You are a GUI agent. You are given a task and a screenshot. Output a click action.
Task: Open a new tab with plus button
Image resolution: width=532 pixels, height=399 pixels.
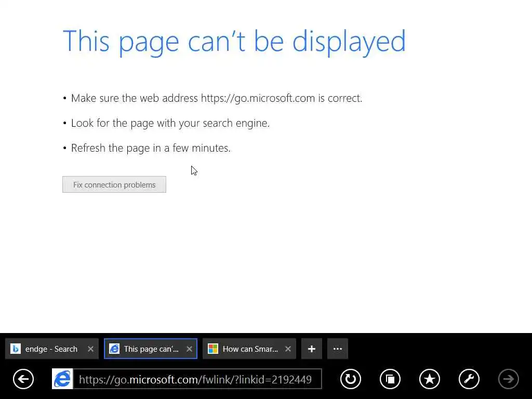[x=312, y=349]
